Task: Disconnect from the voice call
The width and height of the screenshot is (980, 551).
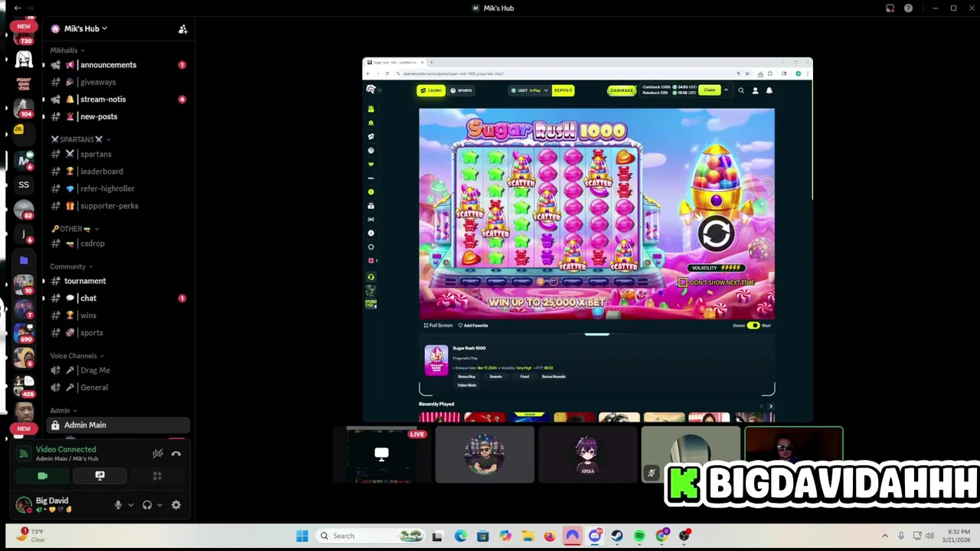Action: click(x=176, y=454)
